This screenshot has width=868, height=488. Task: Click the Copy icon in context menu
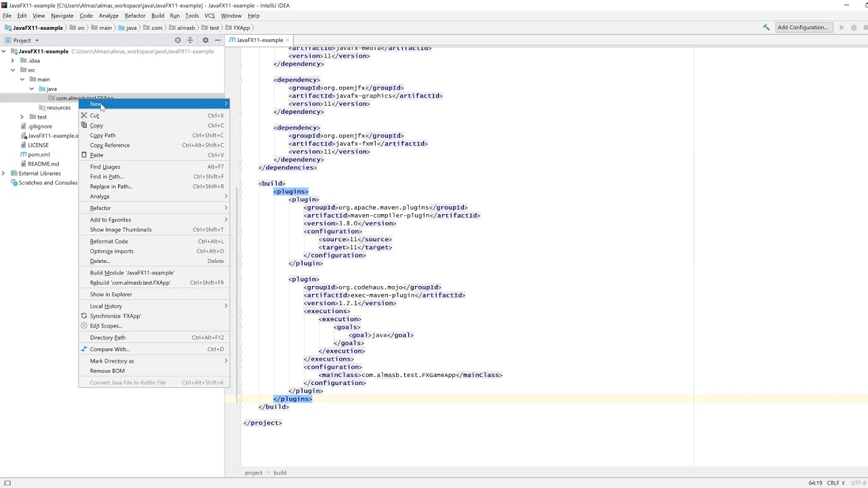84,125
